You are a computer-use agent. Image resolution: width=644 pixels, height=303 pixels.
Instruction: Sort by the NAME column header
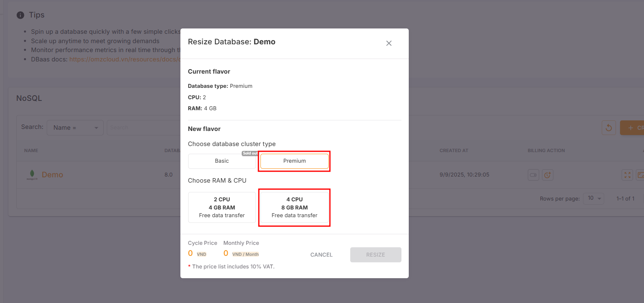tap(31, 150)
